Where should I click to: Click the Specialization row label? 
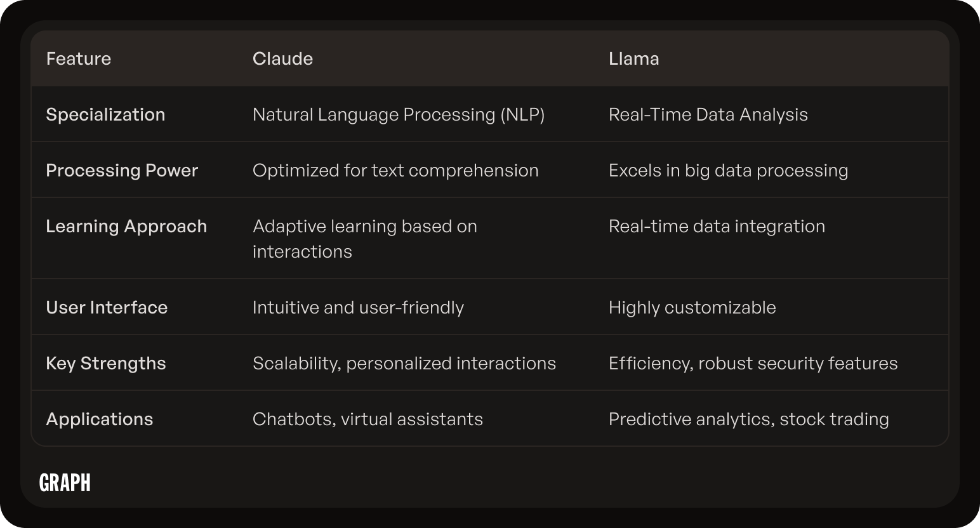point(105,114)
